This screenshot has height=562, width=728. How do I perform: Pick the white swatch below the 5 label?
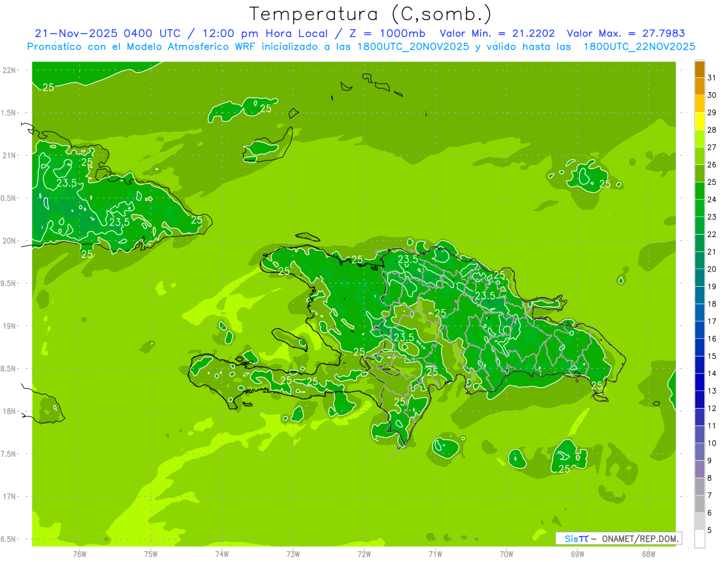699,539
